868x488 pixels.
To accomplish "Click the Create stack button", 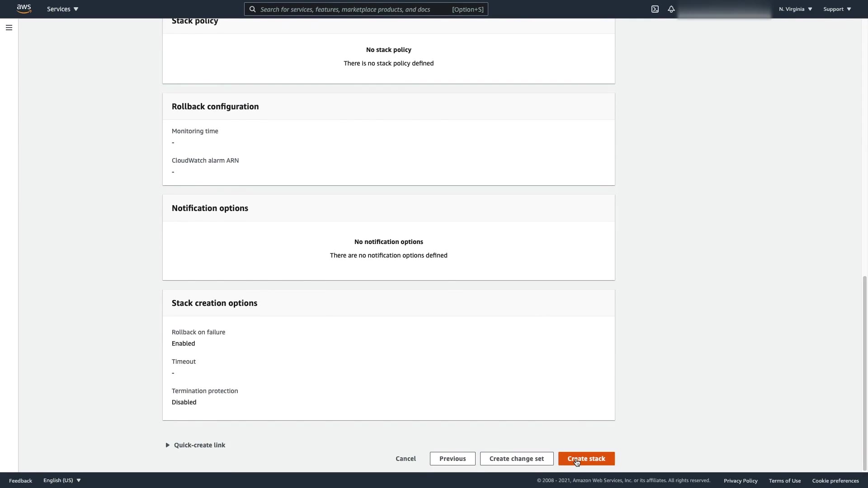I will pyautogui.click(x=586, y=459).
